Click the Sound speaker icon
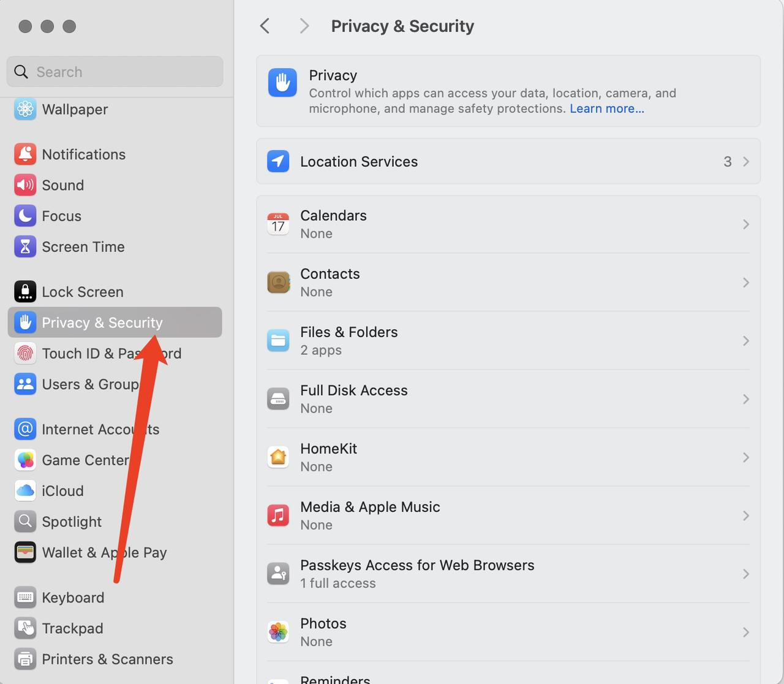Image resolution: width=784 pixels, height=684 pixels. (x=25, y=185)
